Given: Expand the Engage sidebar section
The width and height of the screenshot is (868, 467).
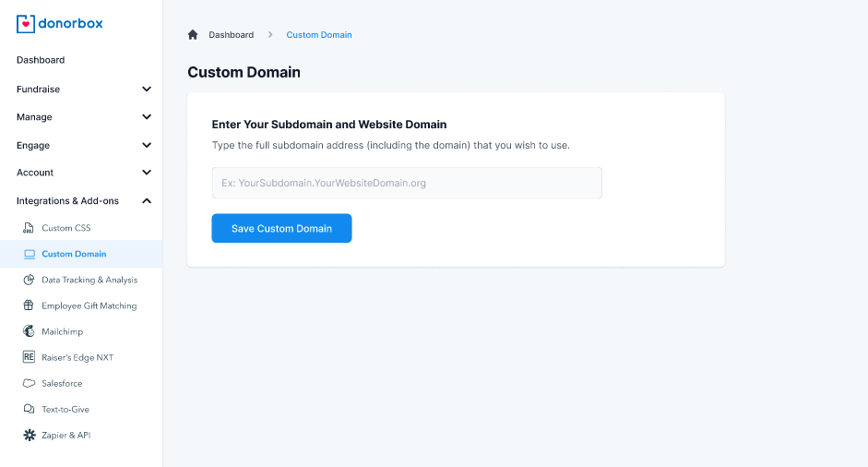Looking at the screenshot, I should pos(147,145).
